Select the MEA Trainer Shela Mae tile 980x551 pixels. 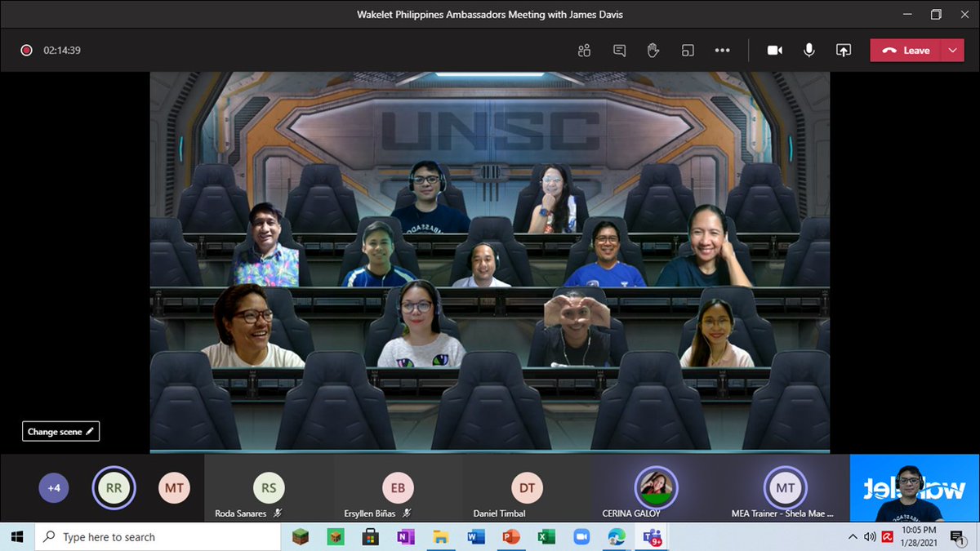785,488
